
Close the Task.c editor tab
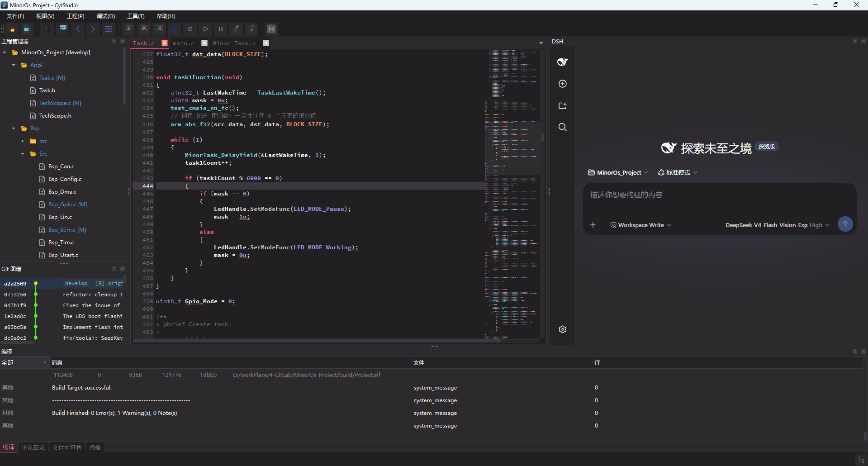pyautogui.click(x=165, y=43)
